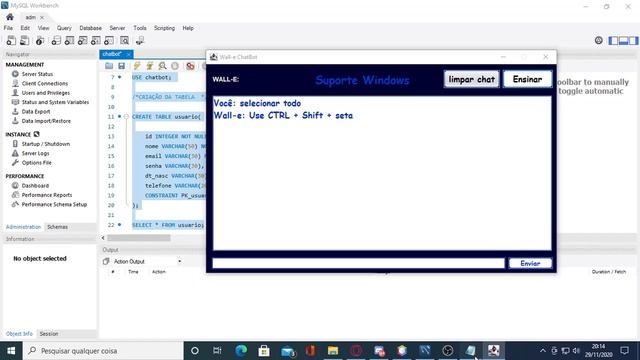The height and width of the screenshot is (360, 640).
Task: Open Server menu
Action: (117, 28)
